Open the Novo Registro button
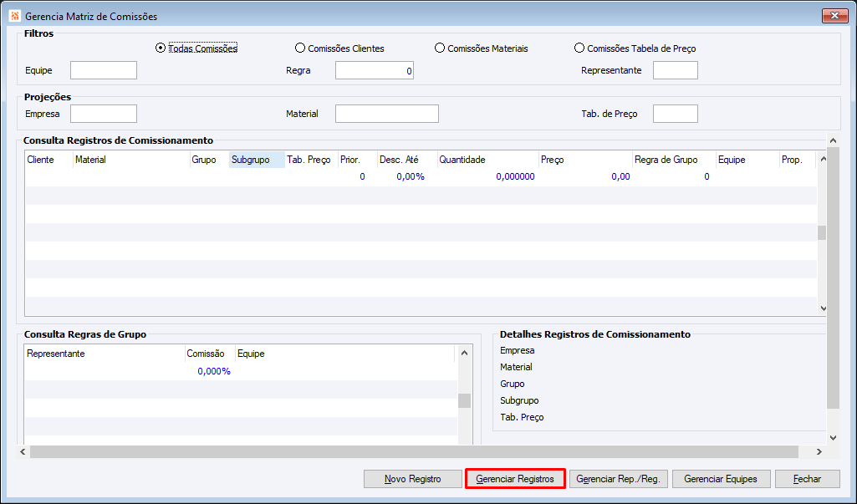The width and height of the screenshot is (857, 504). pos(413,479)
